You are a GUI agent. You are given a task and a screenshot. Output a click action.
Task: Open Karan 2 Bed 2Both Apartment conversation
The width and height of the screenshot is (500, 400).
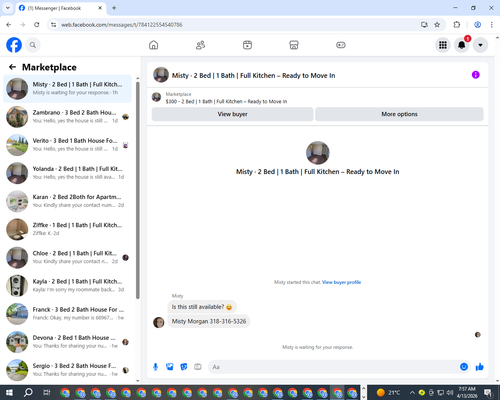(67, 201)
